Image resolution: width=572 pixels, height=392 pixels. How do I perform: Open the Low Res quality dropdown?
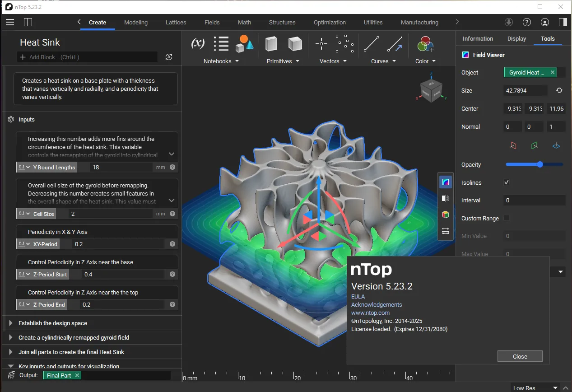[536, 388]
